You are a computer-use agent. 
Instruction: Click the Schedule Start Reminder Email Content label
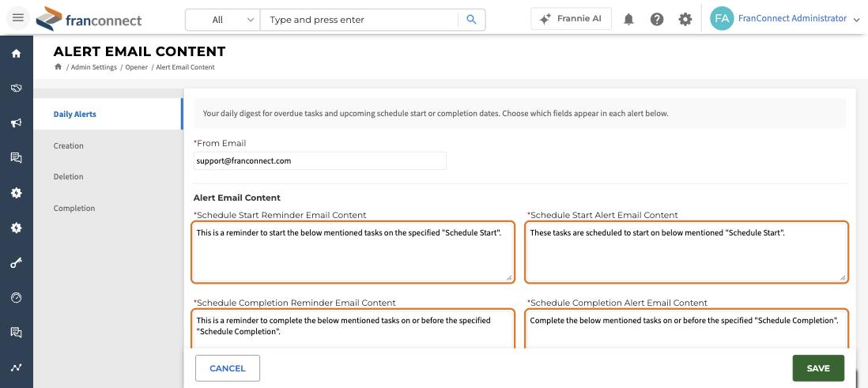[280, 215]
